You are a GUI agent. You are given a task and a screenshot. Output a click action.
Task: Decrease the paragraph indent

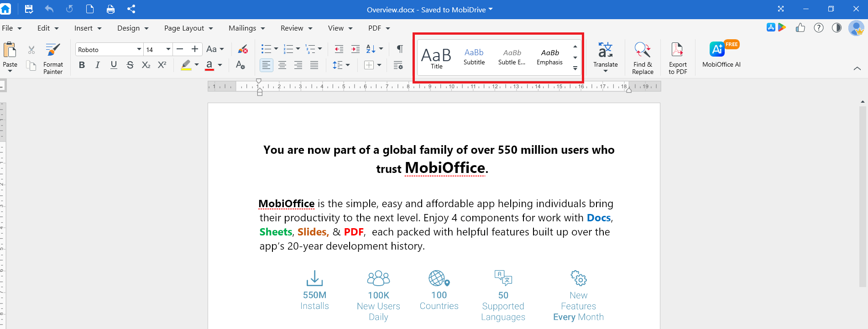339,49
